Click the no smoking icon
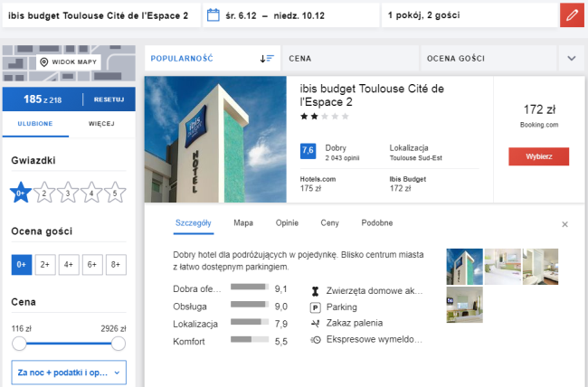 tap(316, 323)
